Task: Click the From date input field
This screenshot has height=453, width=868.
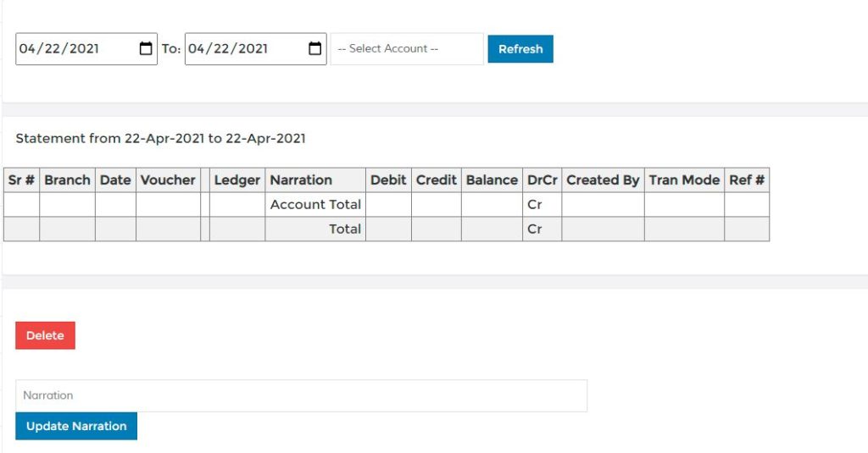Action: (86, 48)
